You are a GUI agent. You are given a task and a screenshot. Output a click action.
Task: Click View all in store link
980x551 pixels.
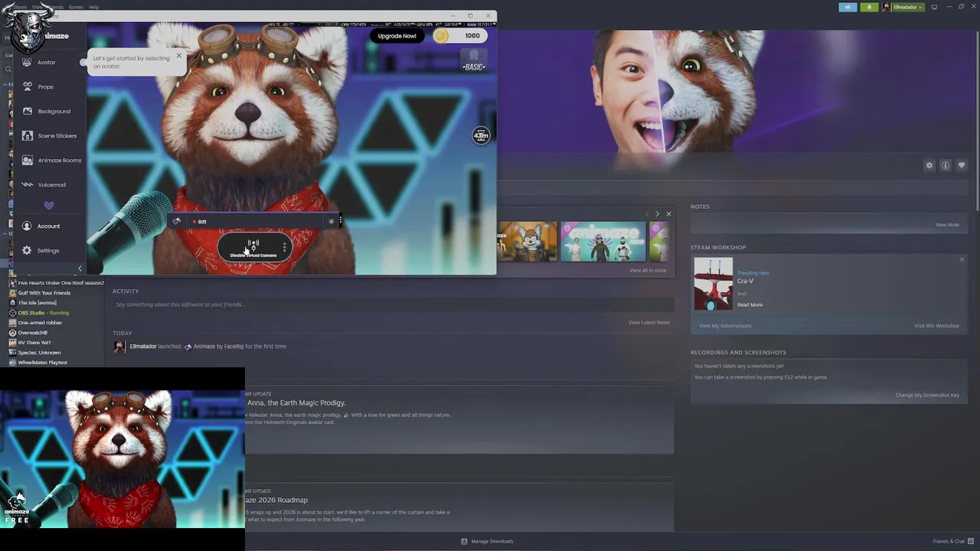coord(648,270)
